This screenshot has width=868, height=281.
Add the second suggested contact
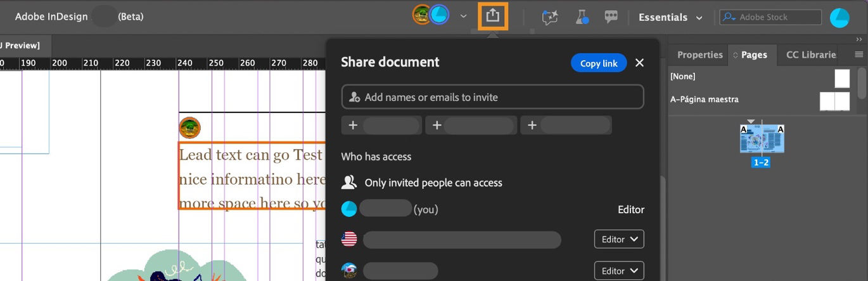click(x=471, y=125)
